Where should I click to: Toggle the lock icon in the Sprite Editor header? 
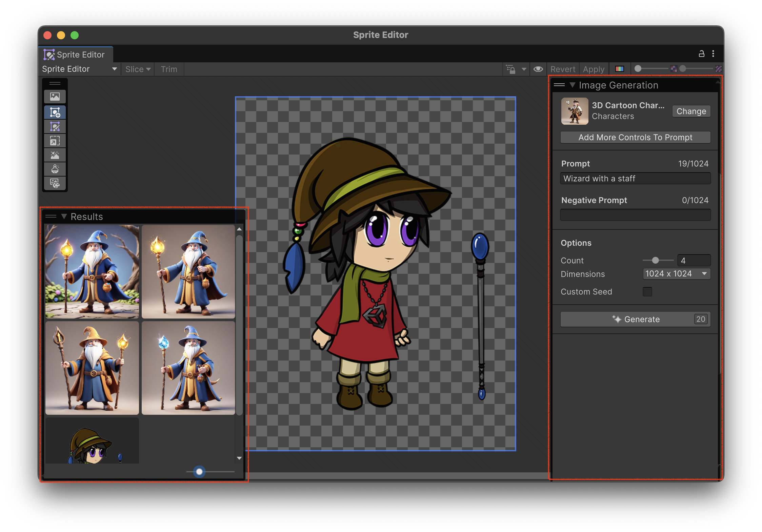coord(701,53)
